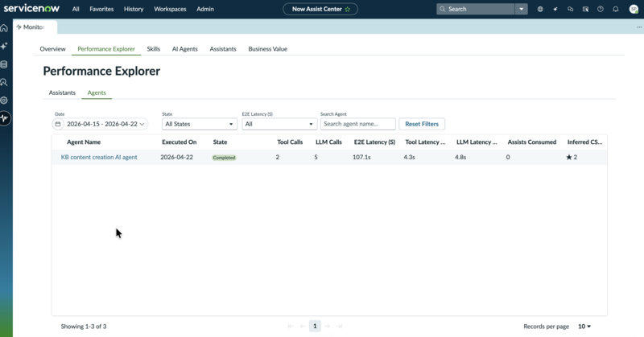Switch to the AI Agents tab
Image resolution: width=644 pixels, height=337 pixels.
click(185, 49)
